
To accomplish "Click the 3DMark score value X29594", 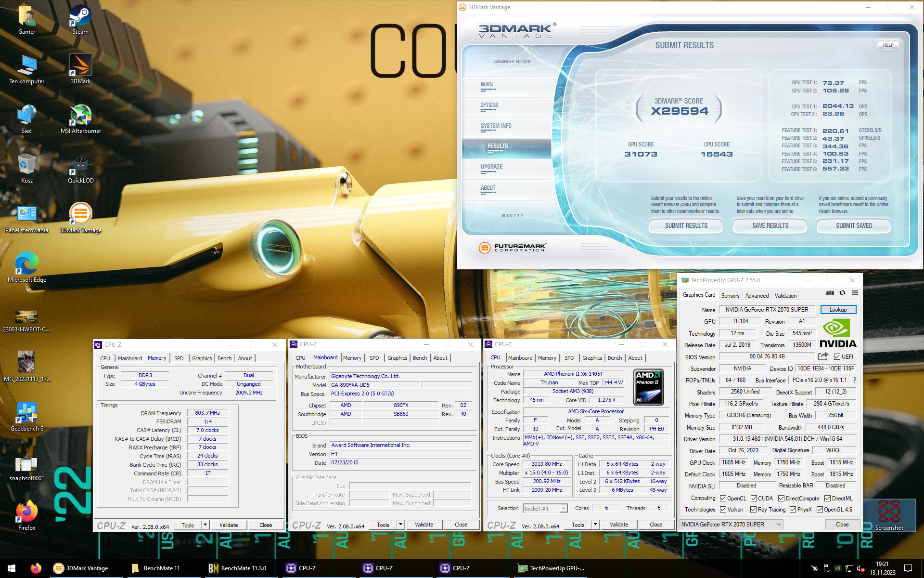I will click(680, 111).
